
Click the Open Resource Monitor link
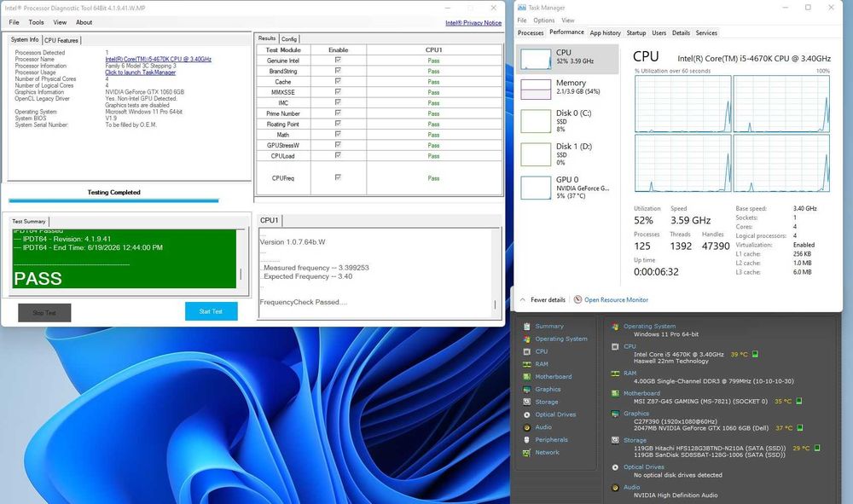616,299
